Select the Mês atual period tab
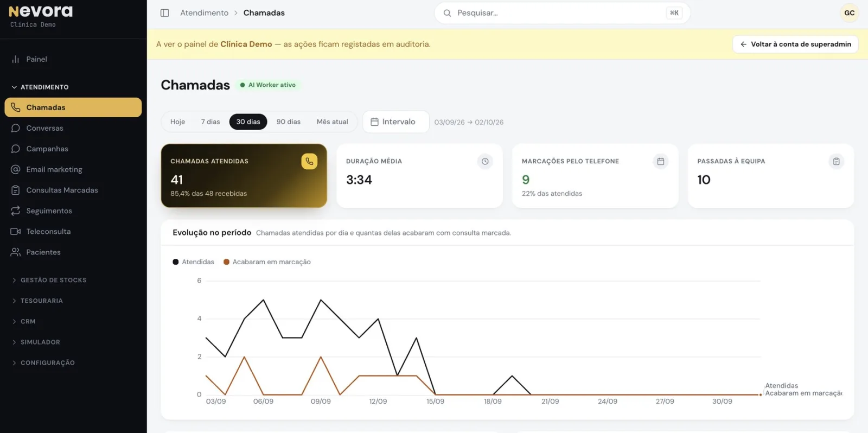This screenshot has height=433, width=868. pyautogui.click(x=333, y=122)
